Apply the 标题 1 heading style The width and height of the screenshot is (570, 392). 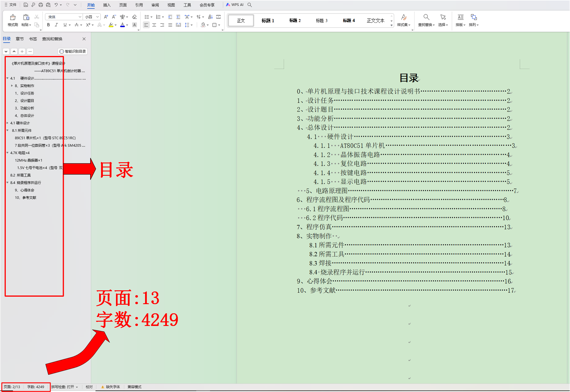(x=268, y=21)
